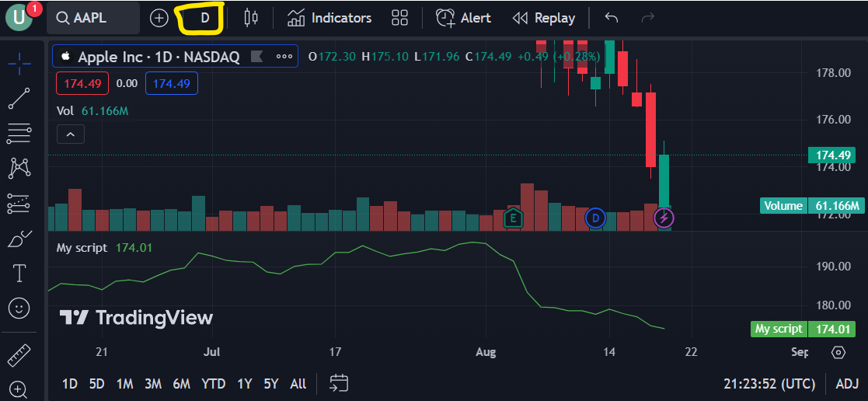This screenshot has height=401, width=868.
Task: Click the TradingView logo
Action: coord(136,318)
